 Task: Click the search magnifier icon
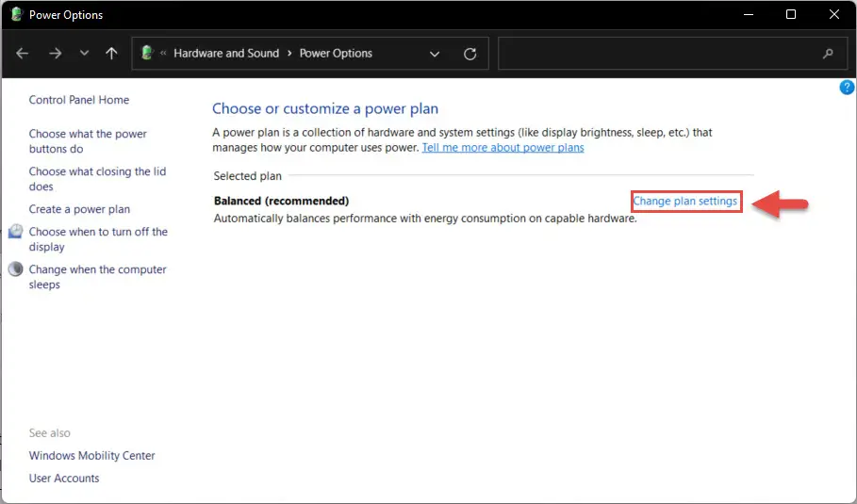pos(828,54)
